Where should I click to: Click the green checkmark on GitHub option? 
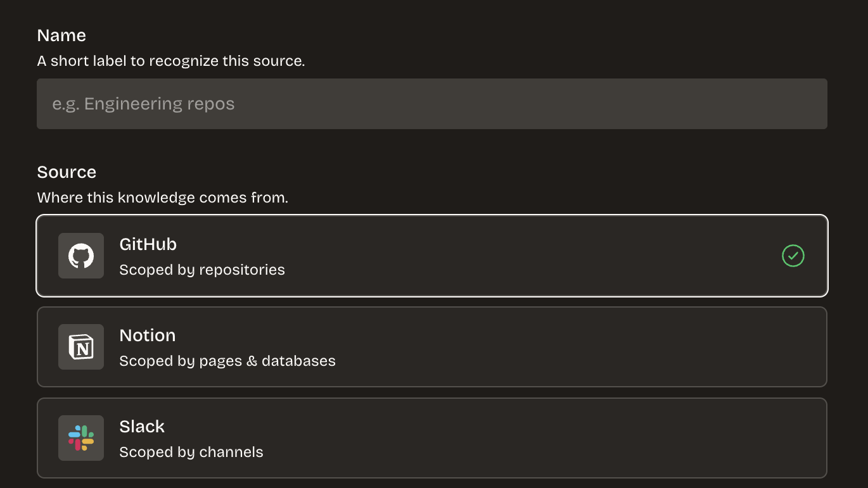point(793,256)
